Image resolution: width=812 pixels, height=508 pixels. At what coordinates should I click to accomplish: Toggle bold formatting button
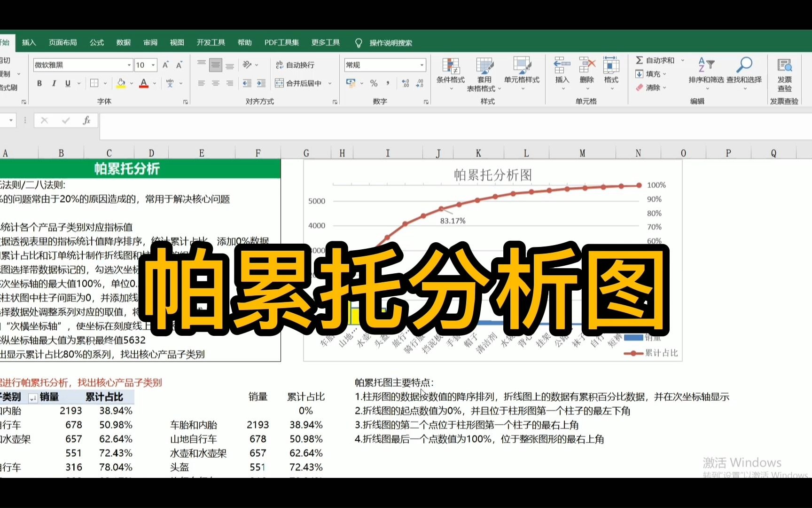(39, 83)
